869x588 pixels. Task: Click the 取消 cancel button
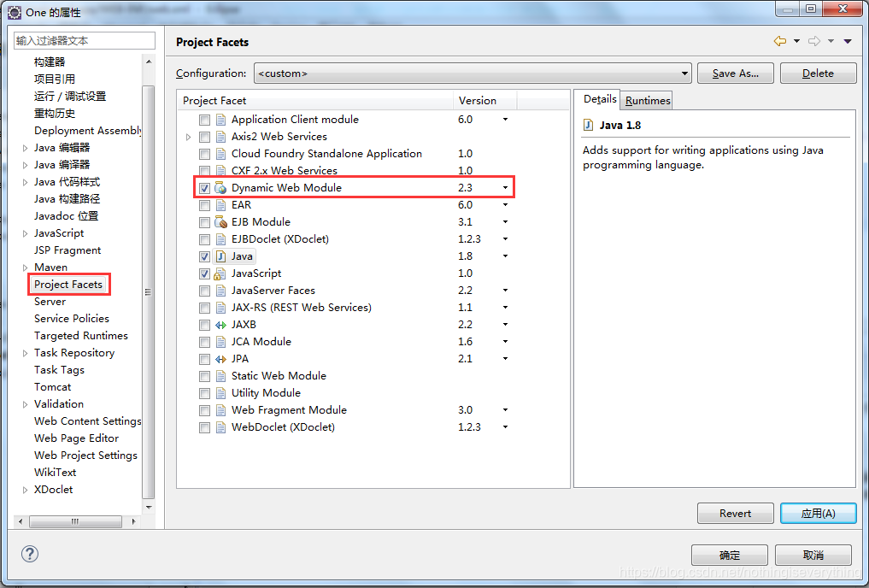point(813,555)
